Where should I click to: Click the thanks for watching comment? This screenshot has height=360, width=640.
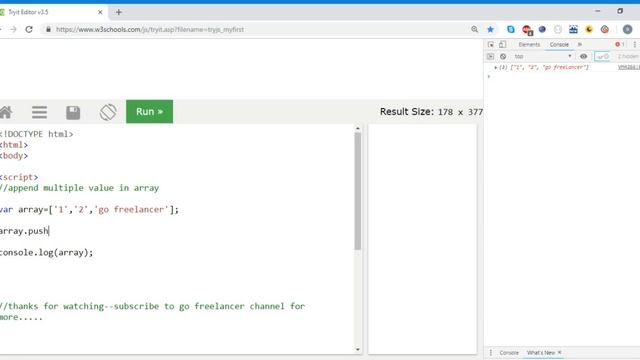pyautogui.click(x=152, y=311)
